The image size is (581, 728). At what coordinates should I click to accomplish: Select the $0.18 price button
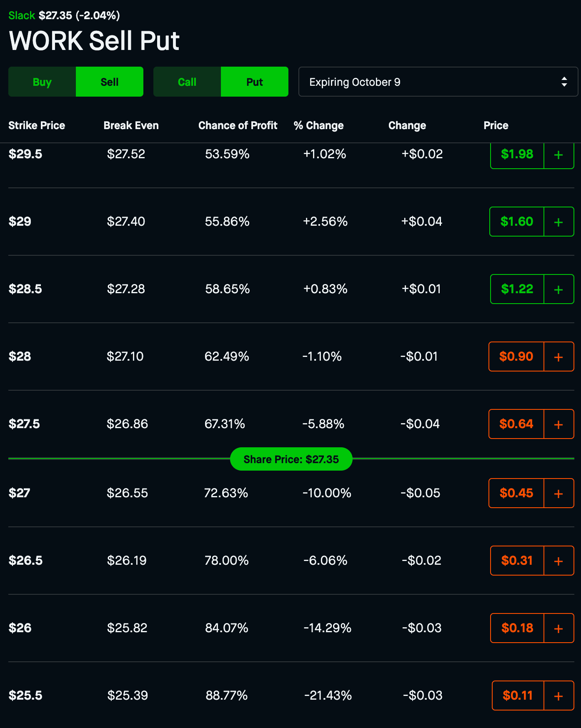[x=517, y=628]
